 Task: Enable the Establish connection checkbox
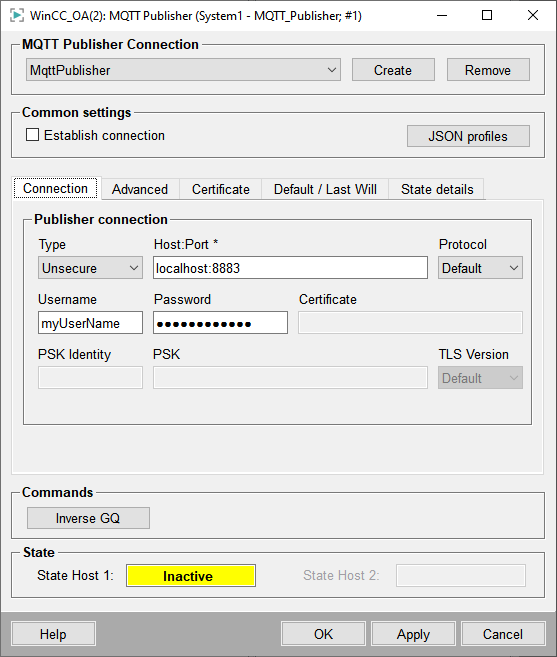(x=32, y=135)
